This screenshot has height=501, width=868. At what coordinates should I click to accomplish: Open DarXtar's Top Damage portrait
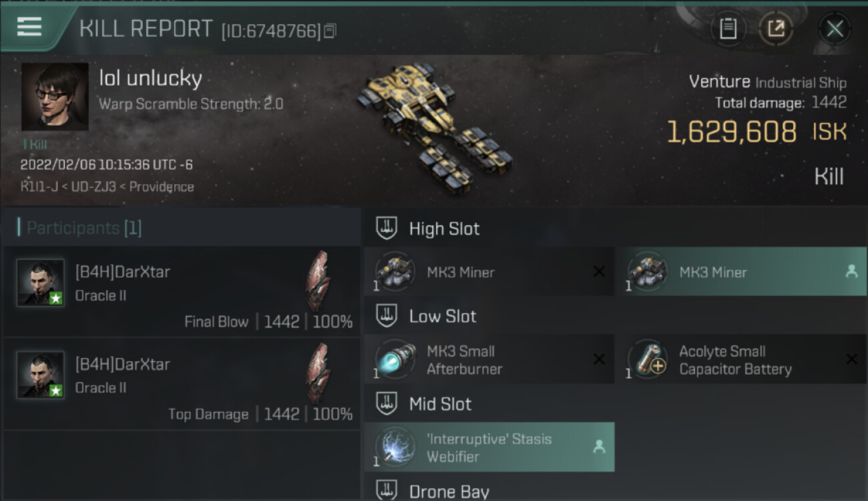click(41, 375)
